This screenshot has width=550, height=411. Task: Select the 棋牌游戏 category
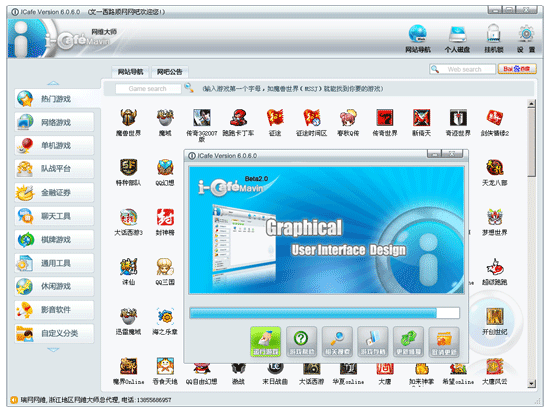(54, 240)
